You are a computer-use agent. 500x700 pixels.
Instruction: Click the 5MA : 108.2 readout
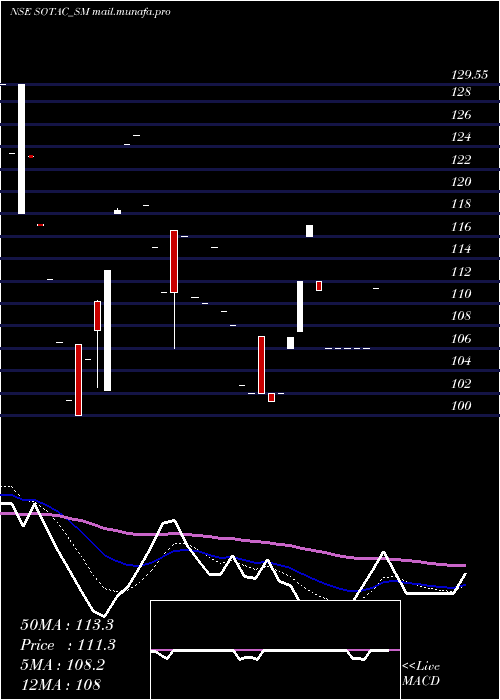click(62, 665)
